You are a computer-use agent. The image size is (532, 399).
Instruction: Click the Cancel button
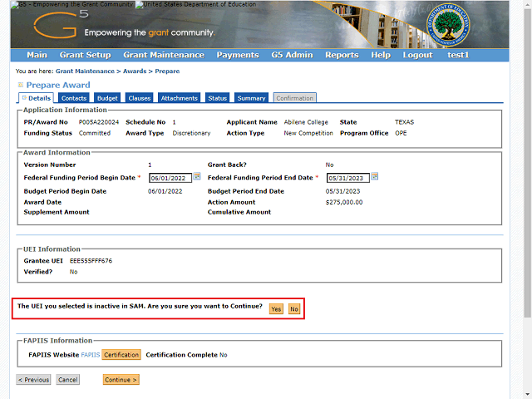68,380
